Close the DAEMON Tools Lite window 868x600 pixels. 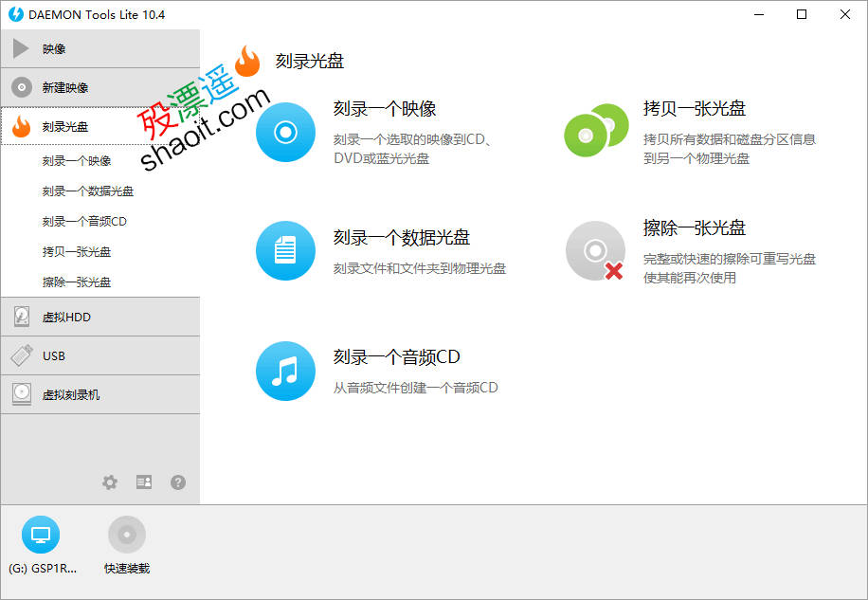coord(844,14)
